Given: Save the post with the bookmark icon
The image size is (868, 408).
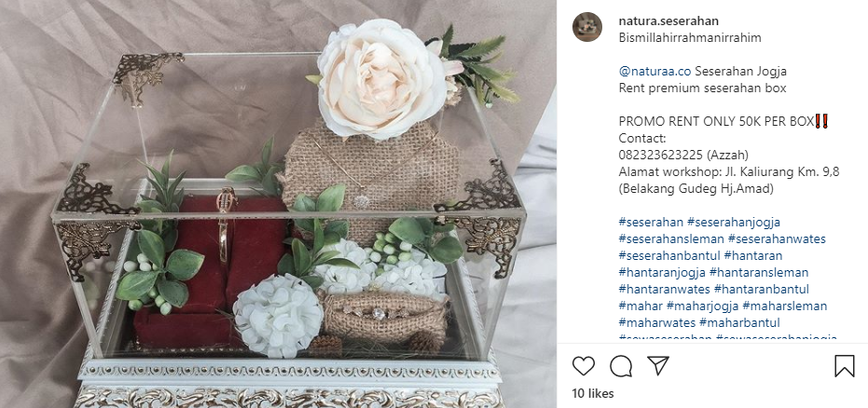Looking at the screenshot, I should click(844, 366).
